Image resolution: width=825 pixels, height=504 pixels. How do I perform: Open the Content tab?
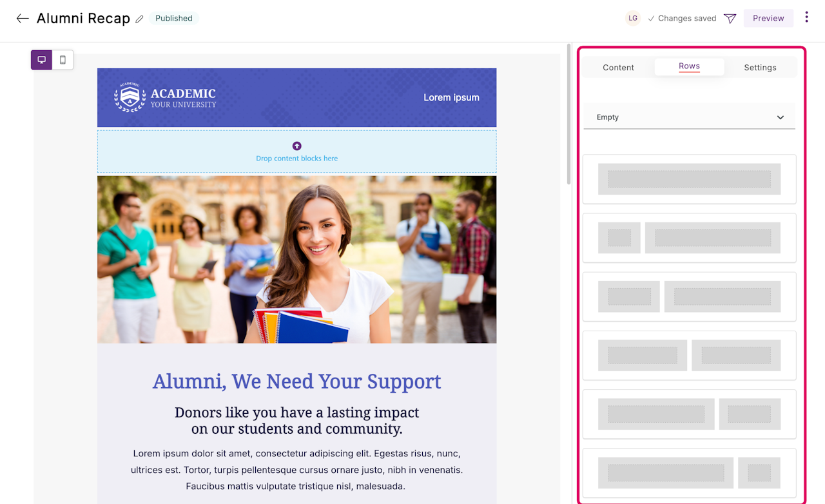pyautogui.click(x=619, y=67)
